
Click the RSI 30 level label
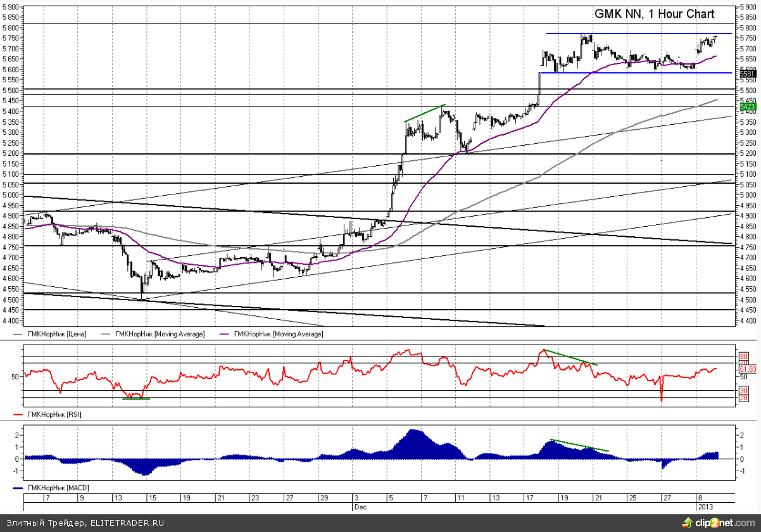coord(744,390)
